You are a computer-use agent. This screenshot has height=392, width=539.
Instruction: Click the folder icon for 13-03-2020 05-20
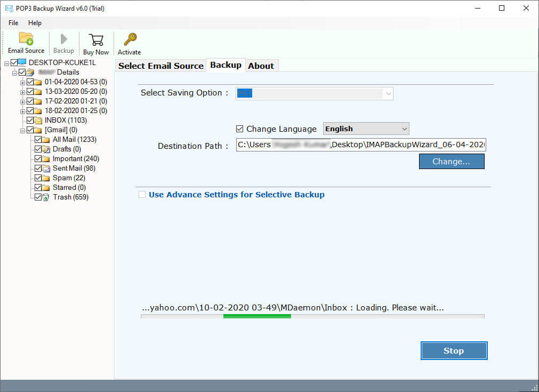coord(38,92)
